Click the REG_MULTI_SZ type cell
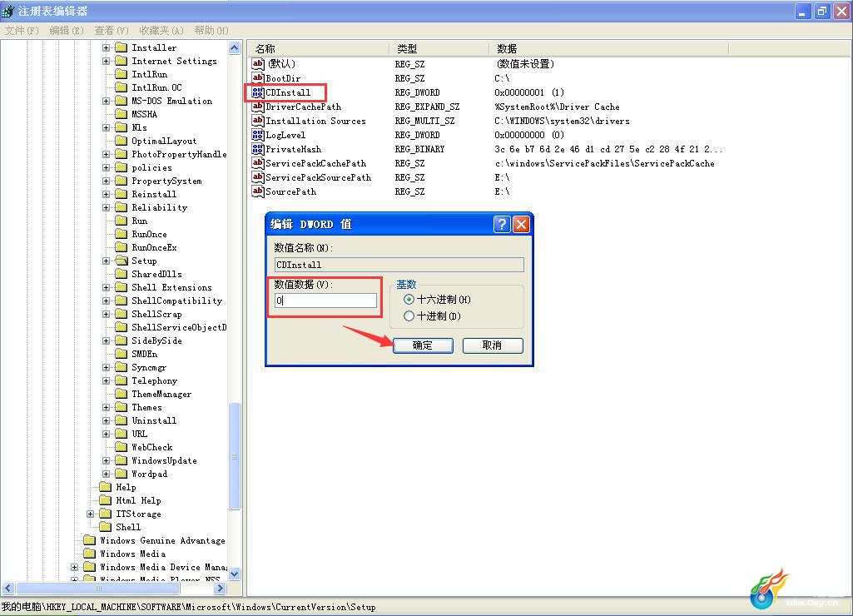Viewport: 853px width, 616px height. coord(425,121)
